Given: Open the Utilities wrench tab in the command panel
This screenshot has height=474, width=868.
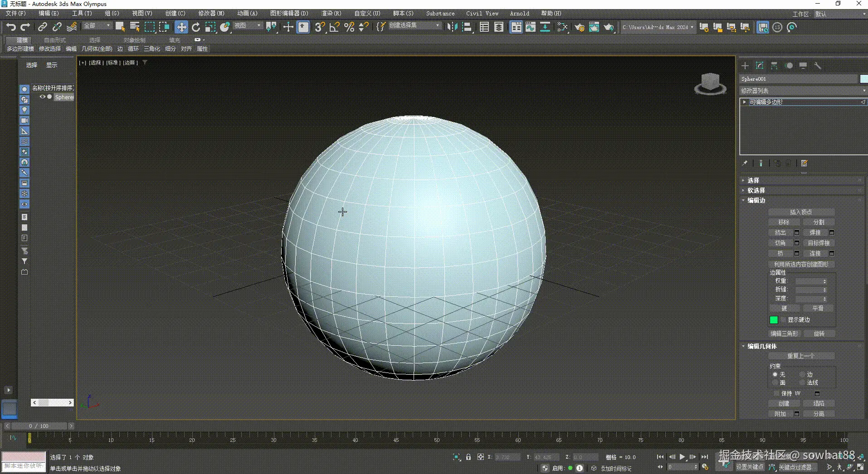Looking at the screenshot, I should (x=818, y=66).
